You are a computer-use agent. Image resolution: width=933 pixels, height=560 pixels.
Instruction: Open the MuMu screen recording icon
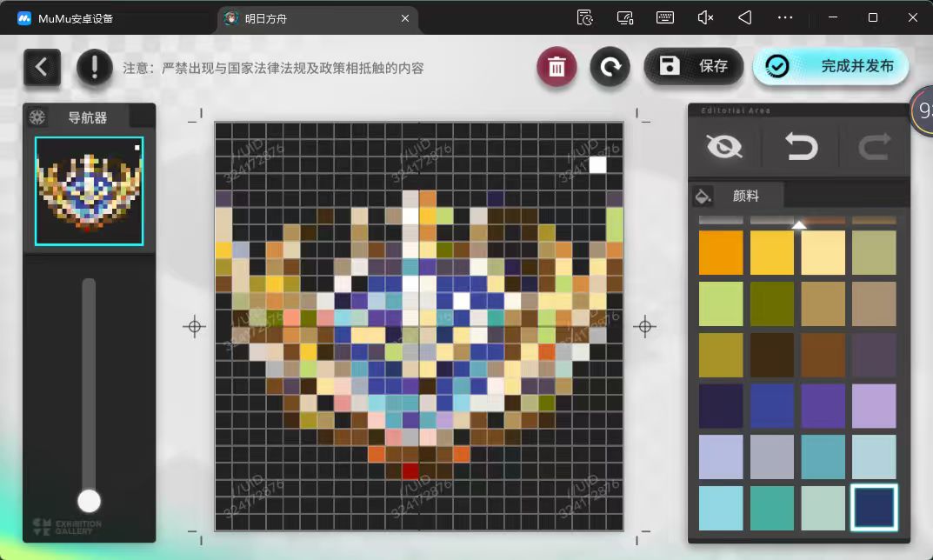[625, 17]
